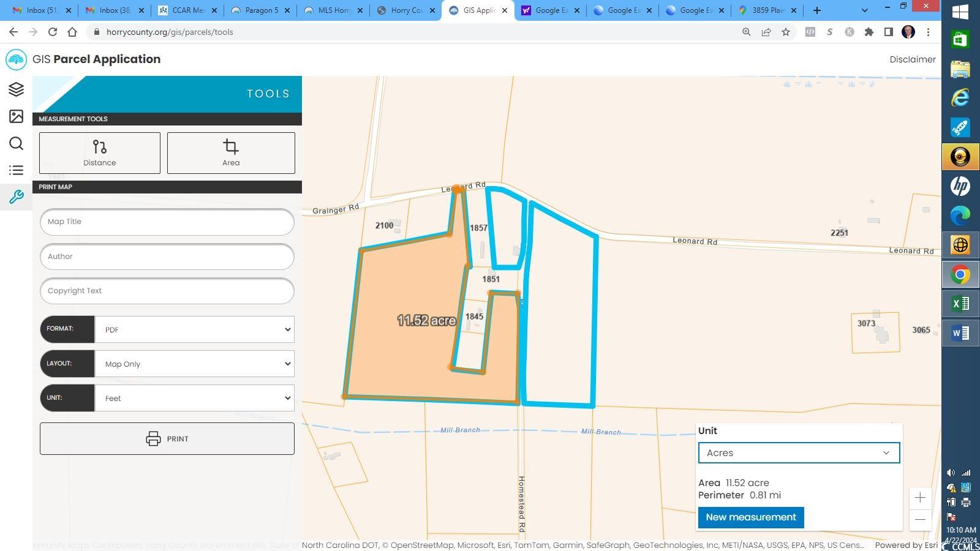Open the Disclaimer link

(x=912, y=59)
